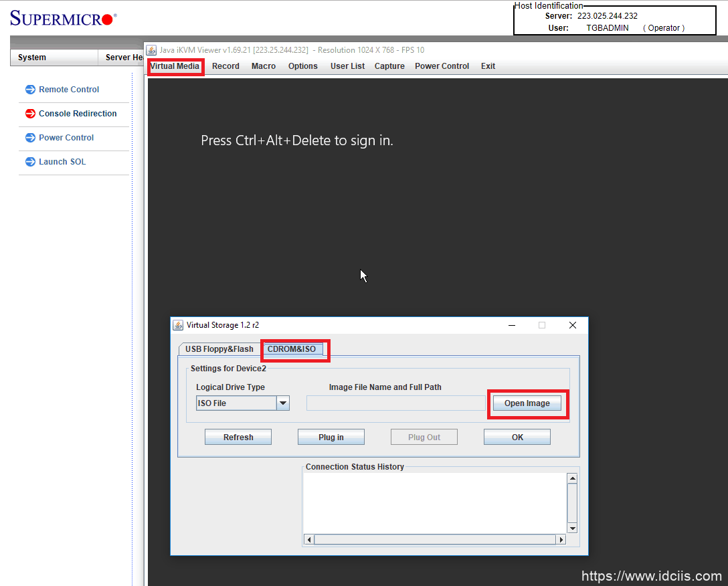Click the Image File Name path field
Viewport: 728px width, 586px height.
click(x=395, y=403)
